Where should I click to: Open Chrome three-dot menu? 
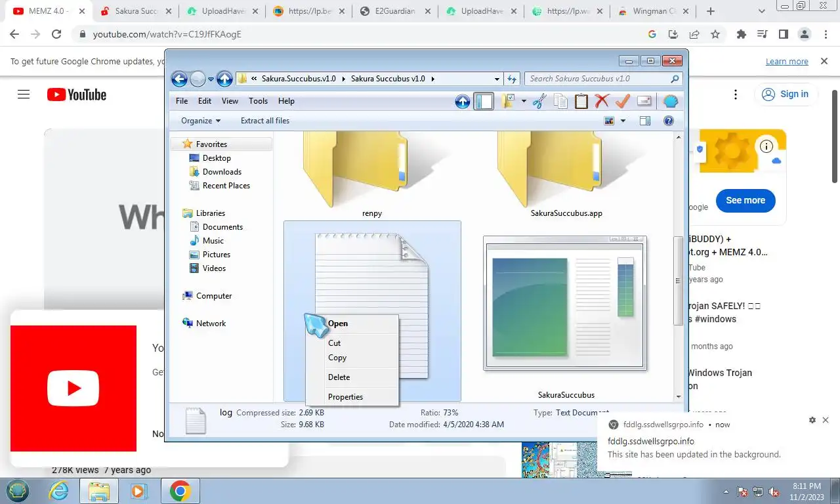click(x=825, y=34)
